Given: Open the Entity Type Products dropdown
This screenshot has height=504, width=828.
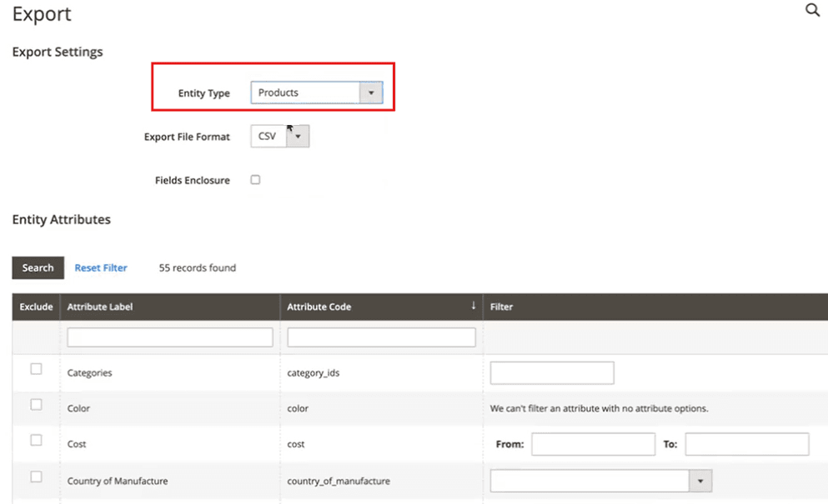Looking at the screenshot, I should 316,92.
